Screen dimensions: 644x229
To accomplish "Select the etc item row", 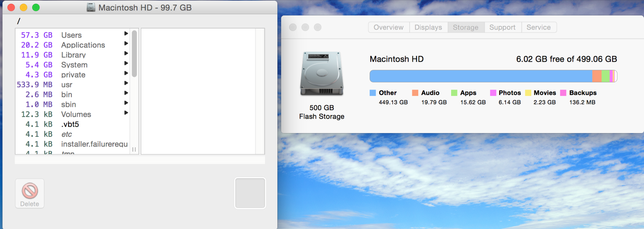I will 72,134.
